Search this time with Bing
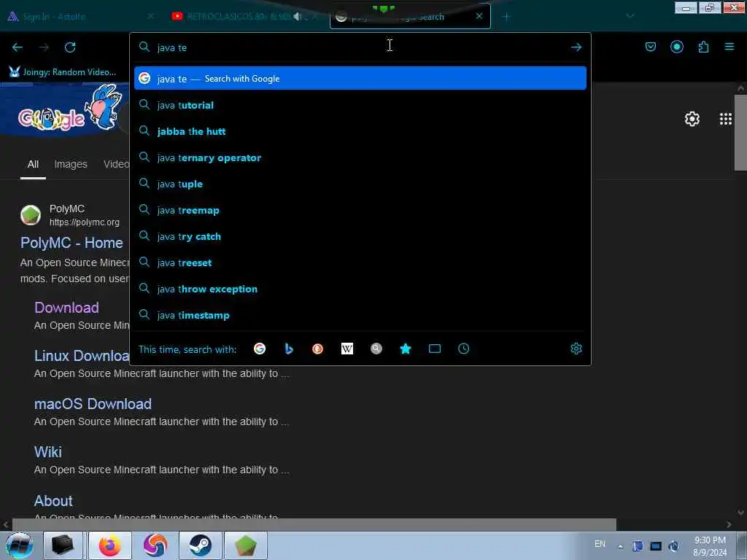This screenshot has height=560, width=747. (x=289, y=349)
